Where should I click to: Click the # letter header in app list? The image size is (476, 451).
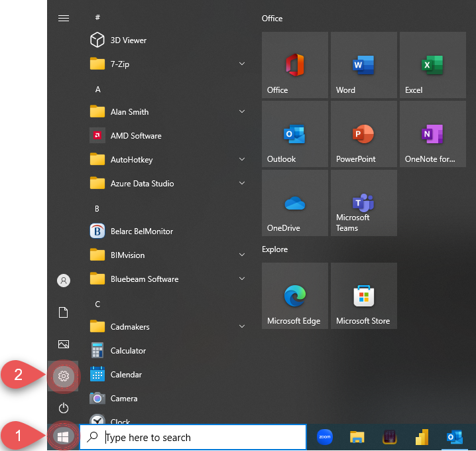pos(97,17)
